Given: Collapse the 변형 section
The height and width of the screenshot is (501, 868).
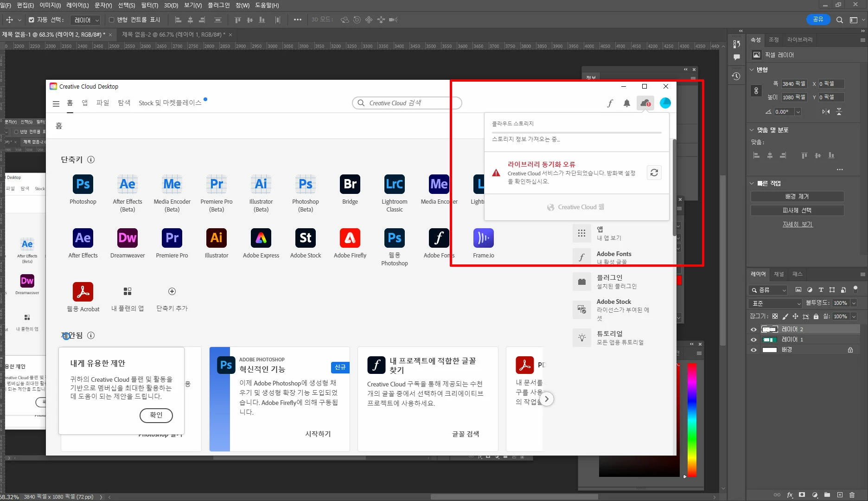Looking at the screenshot, I should tap(752, 70).
